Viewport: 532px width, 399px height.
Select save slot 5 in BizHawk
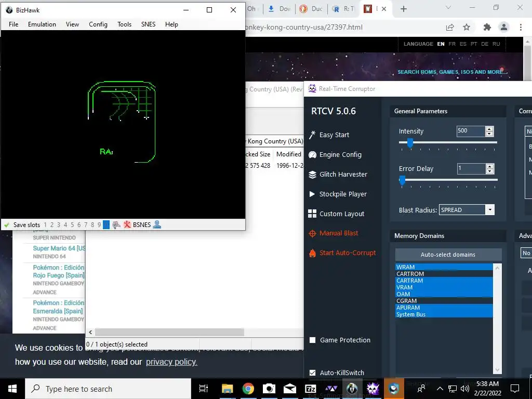point(72,224)
